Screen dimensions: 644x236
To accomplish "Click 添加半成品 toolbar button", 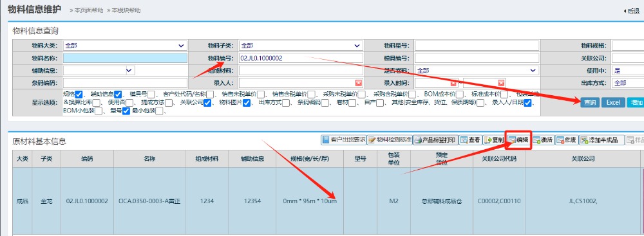I will pos(601,140).
